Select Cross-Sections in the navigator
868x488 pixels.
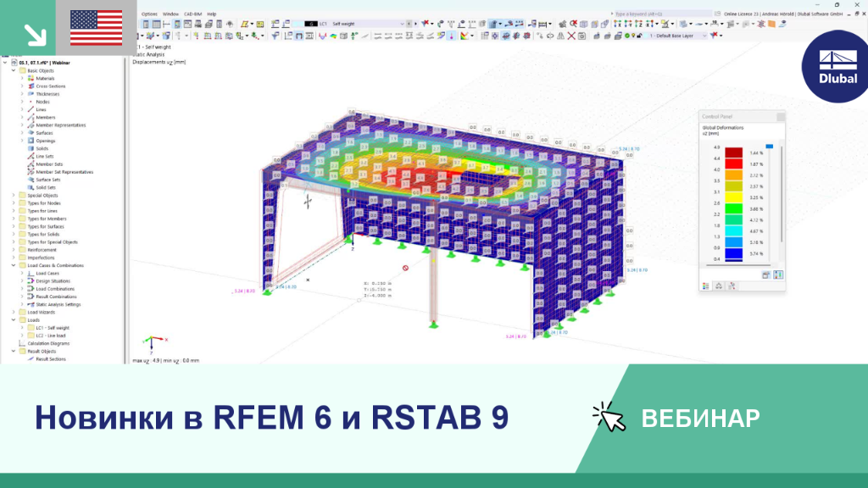pyautogui.click(x=50, y=86)
